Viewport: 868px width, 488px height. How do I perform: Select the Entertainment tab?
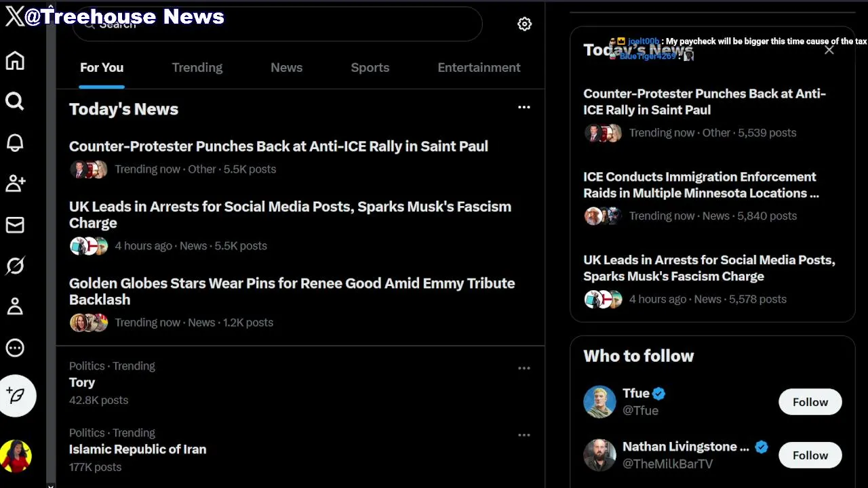[x=479, y=68]
